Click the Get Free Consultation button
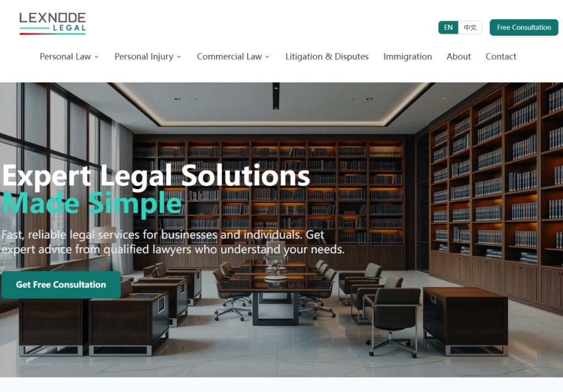 (61, 285)
